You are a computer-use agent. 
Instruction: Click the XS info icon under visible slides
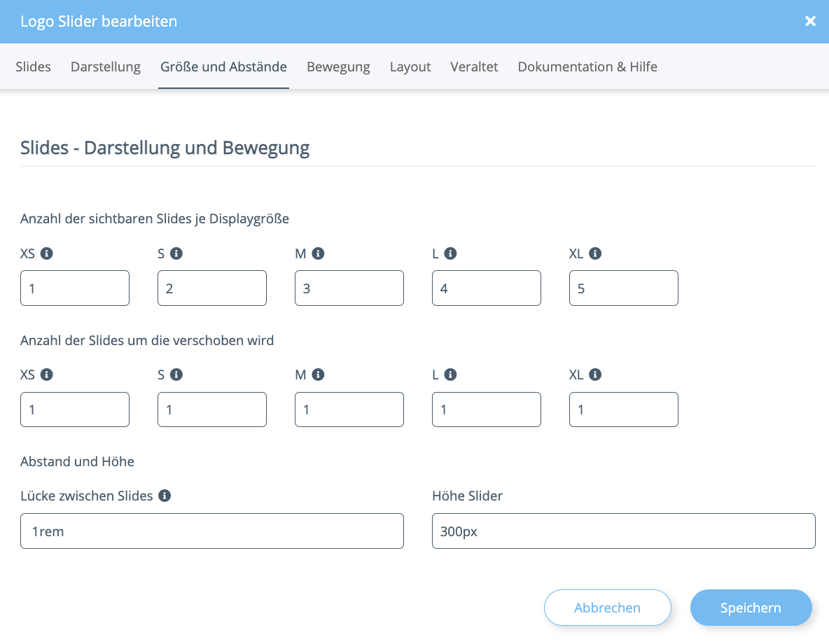click(46, 253)
